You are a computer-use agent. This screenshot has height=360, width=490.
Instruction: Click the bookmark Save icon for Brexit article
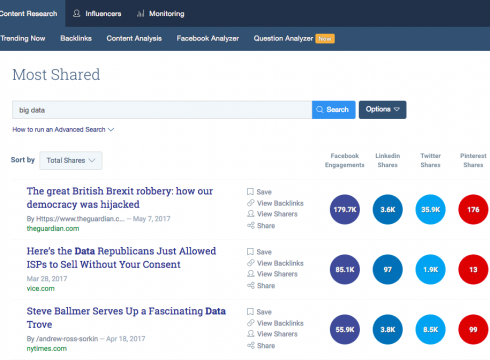tap(250, 192)
